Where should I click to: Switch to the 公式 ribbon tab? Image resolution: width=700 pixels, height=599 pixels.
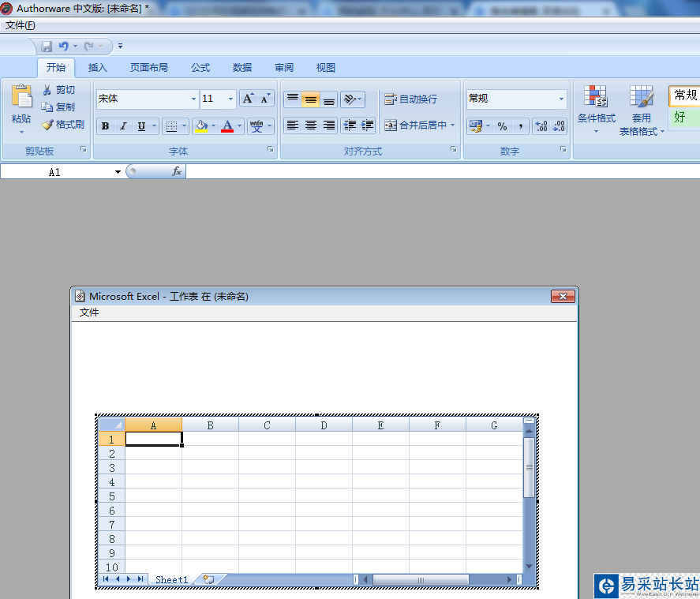[200, 67]
